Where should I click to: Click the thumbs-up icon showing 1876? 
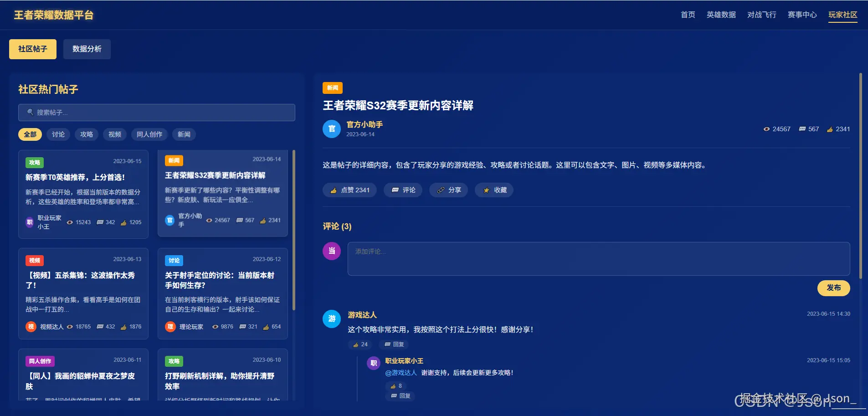[x=123, y=327]
